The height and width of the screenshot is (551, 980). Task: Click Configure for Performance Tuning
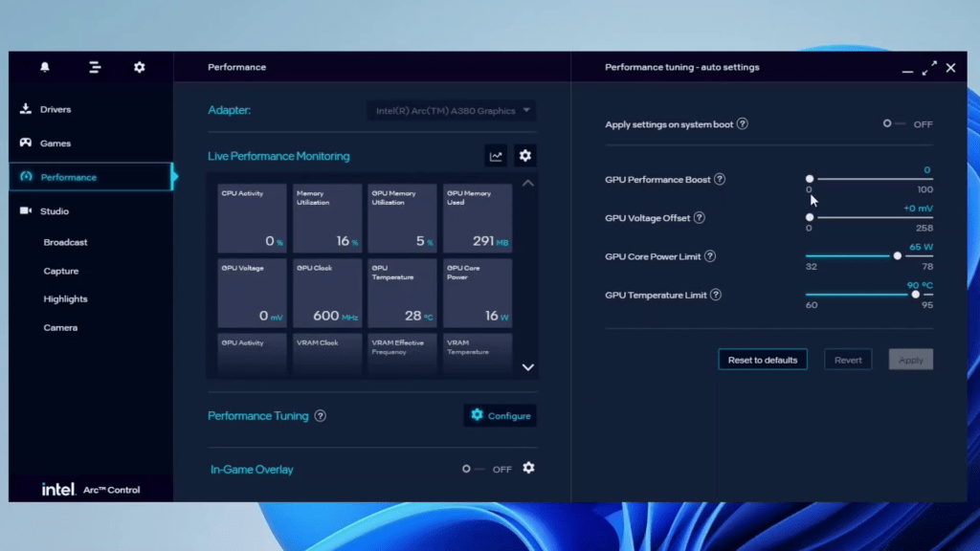click(x=500, y=415)
